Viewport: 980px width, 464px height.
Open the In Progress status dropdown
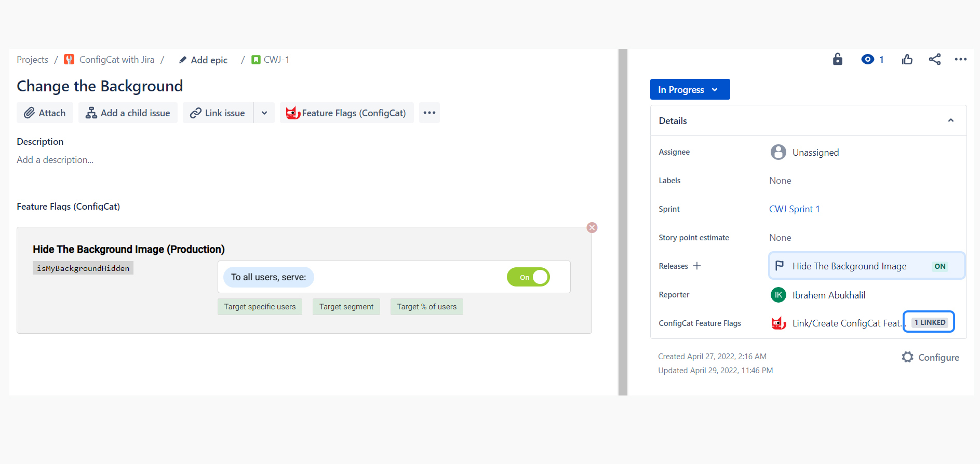690,89
